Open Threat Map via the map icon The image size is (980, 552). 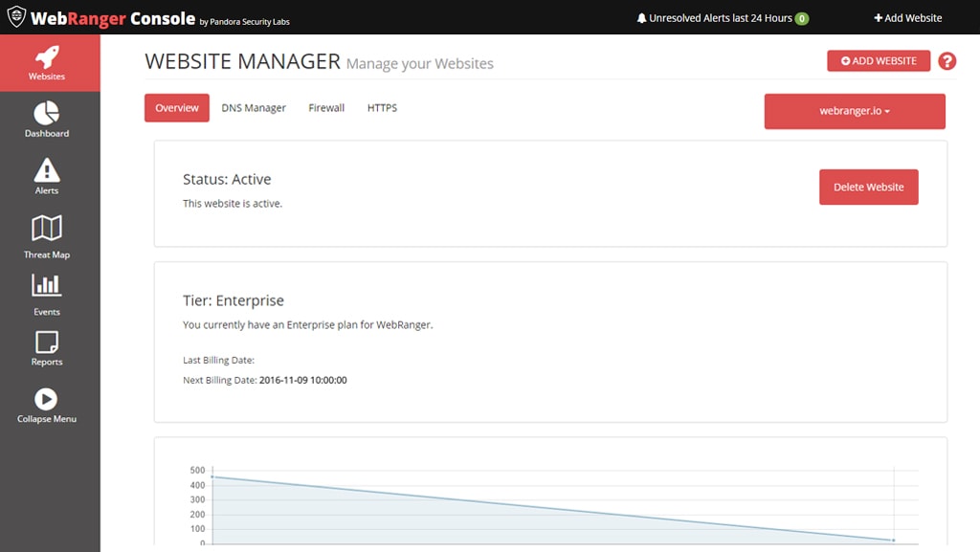pyautogui.click(x=47, y=228)
